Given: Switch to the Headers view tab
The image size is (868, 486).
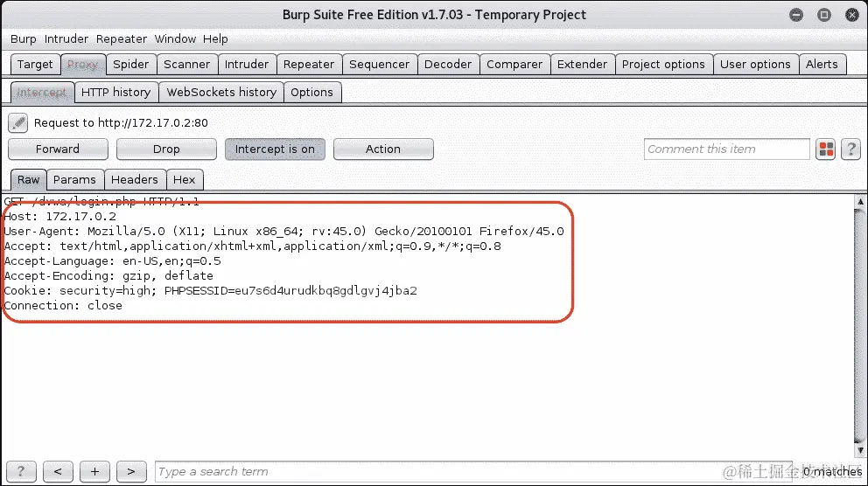Looking at the screenshot, I should point(135,180).
